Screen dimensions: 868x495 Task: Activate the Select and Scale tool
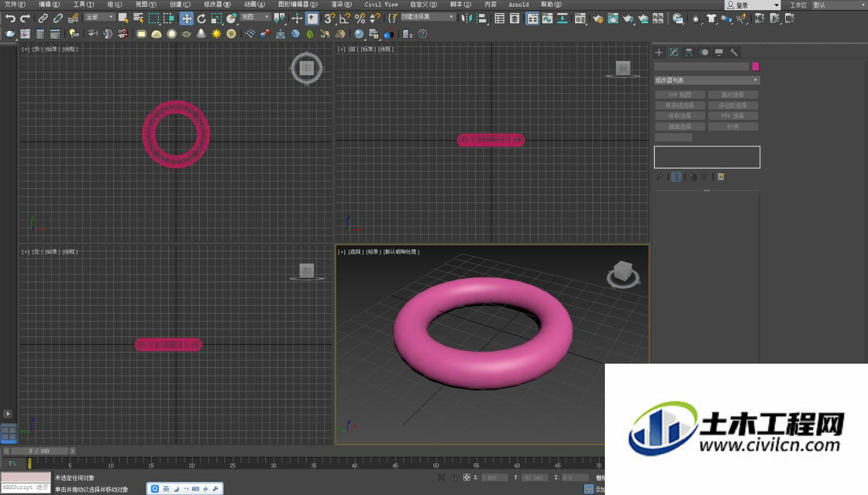tap(216, 18)
